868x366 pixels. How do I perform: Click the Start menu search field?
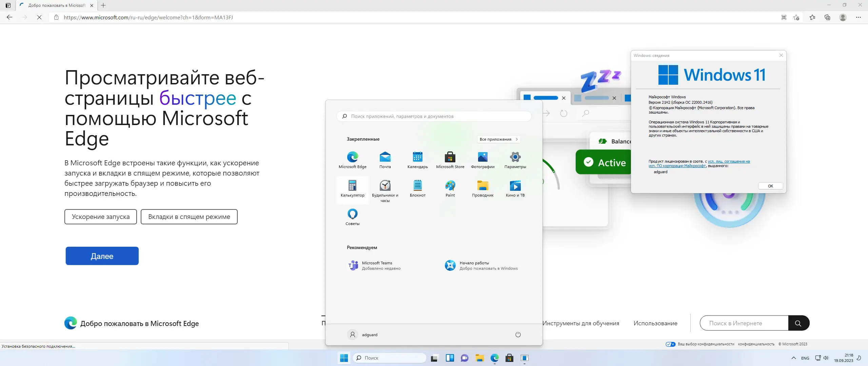pyautogui.click(x=434, y=116)
